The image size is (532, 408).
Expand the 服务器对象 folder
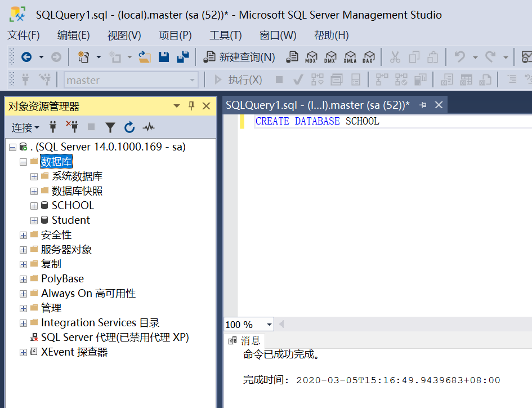[x=24, y=250]
